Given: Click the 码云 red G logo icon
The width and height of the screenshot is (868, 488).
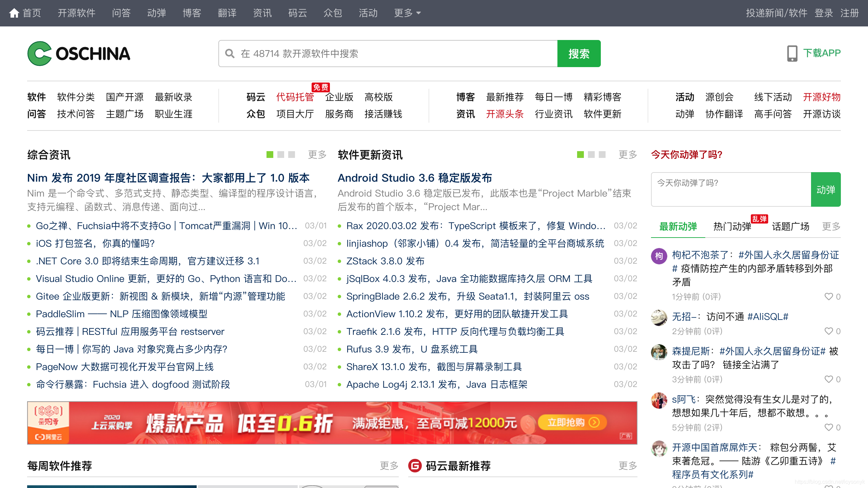Looking at the screenshot, I should (415, 466).
